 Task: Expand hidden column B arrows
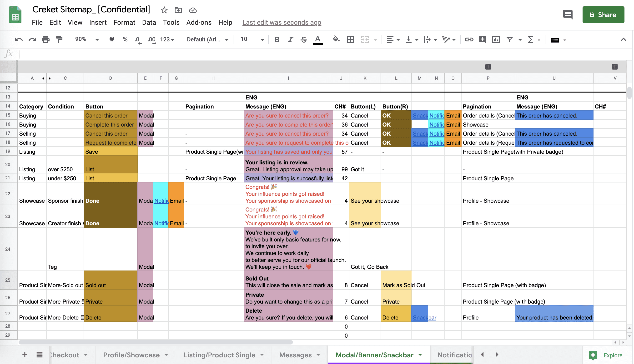click(46, 79)
